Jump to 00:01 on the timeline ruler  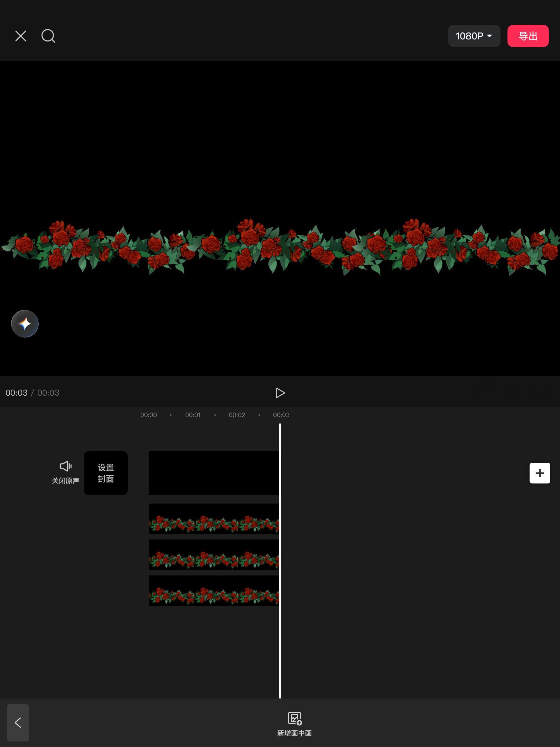click(193, 415)
